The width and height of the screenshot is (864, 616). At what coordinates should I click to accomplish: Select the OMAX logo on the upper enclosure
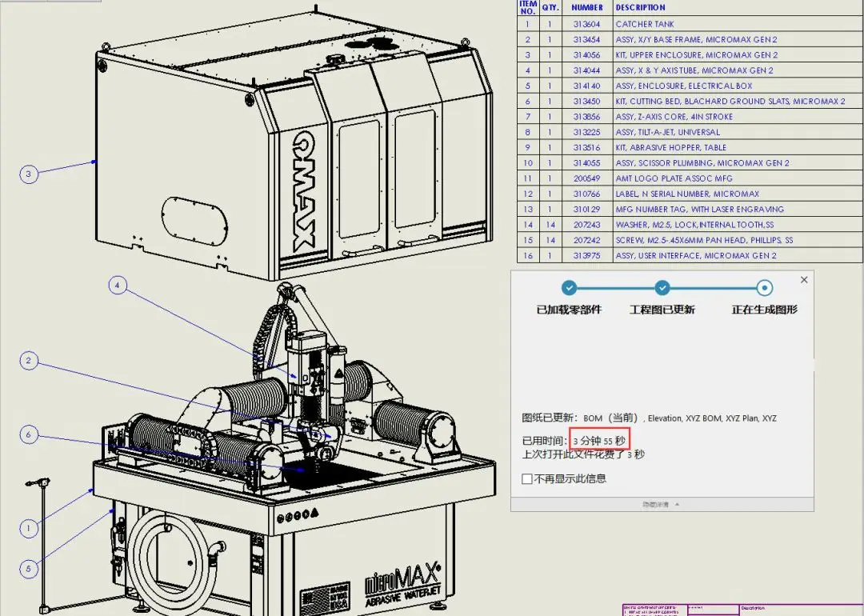click(x=303, y=190)
